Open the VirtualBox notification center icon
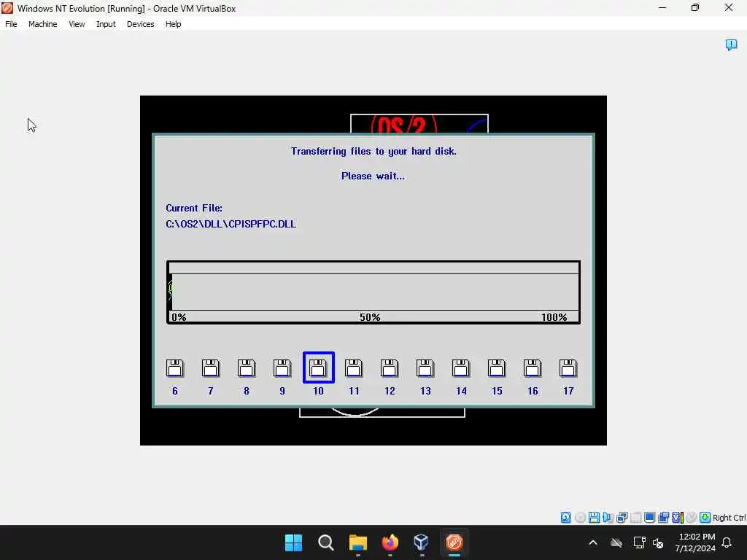 731,44
